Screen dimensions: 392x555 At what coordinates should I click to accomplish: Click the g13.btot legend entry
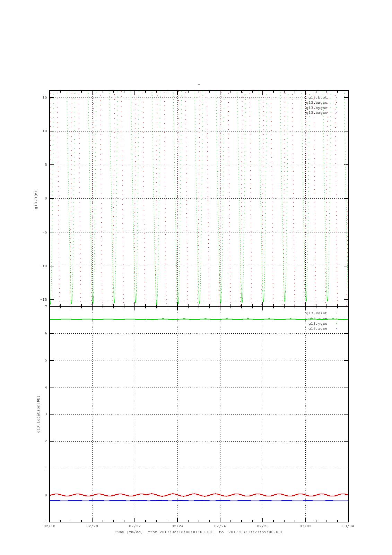(x=318, y=97)
